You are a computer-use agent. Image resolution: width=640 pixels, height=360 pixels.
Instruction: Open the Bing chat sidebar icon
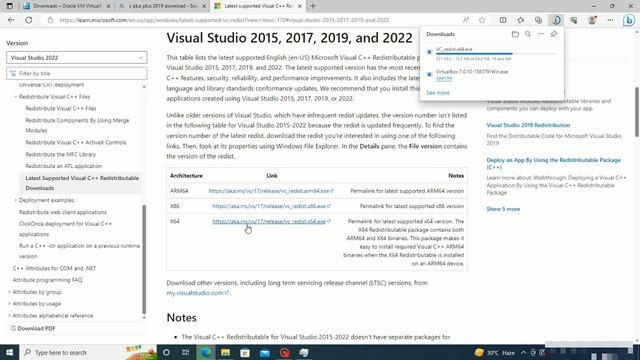629,20
